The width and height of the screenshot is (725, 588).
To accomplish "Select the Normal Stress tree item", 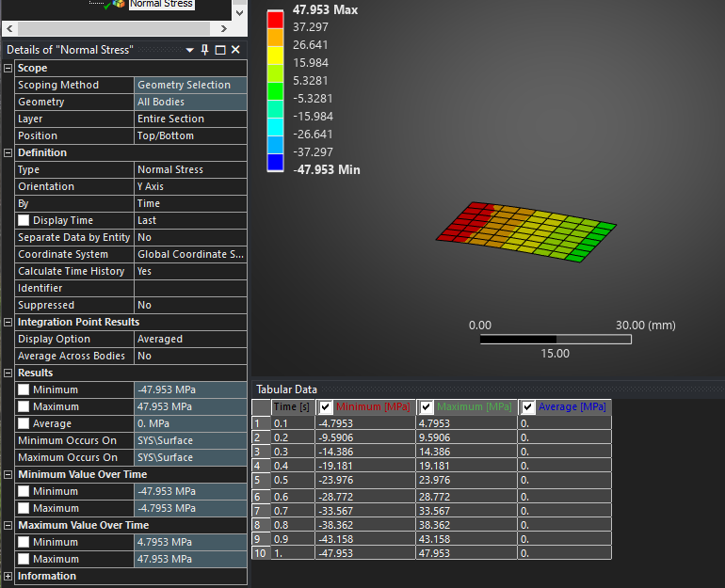I will (161, 4).
